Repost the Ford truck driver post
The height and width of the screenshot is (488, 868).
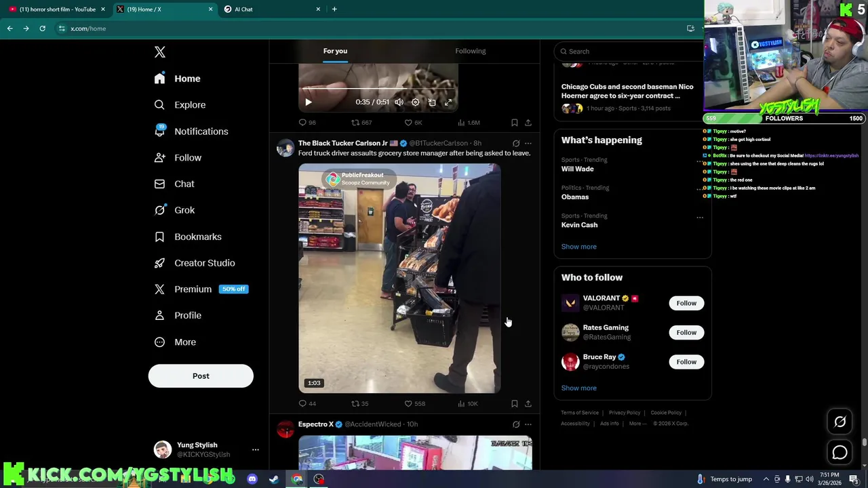pos(355,403)
